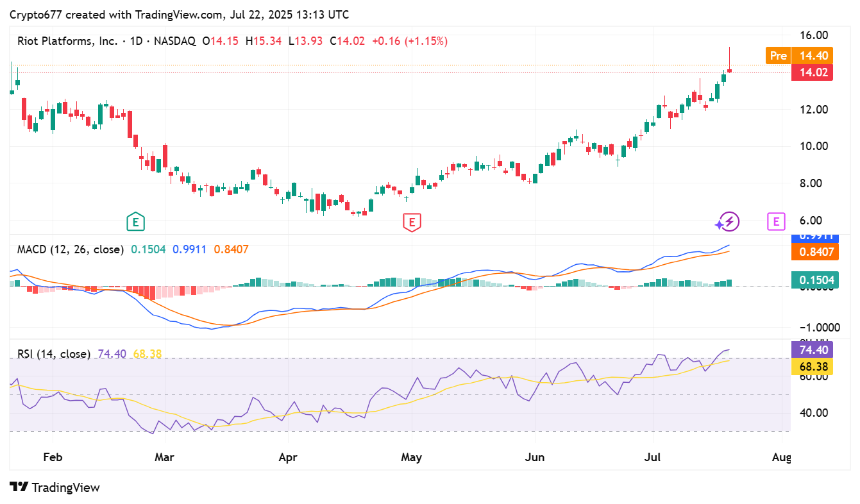Click the red earnings E marker near May
The width and height of the screenshot is (860, 504).
pos(411,223)
